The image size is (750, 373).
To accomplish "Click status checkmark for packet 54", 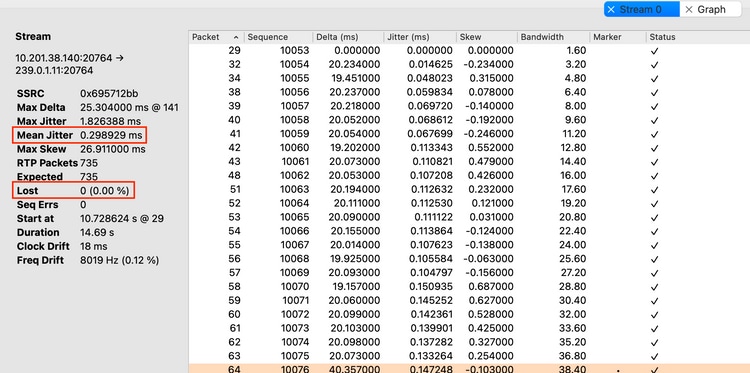I will click(x=654, y=231).
